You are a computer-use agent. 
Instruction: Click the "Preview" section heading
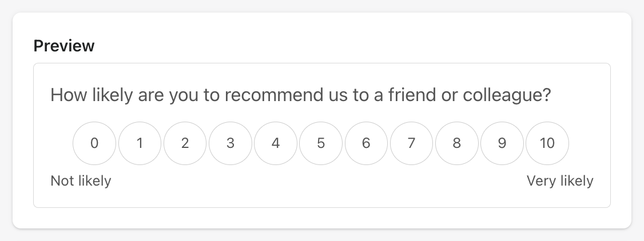click(64, 46)
